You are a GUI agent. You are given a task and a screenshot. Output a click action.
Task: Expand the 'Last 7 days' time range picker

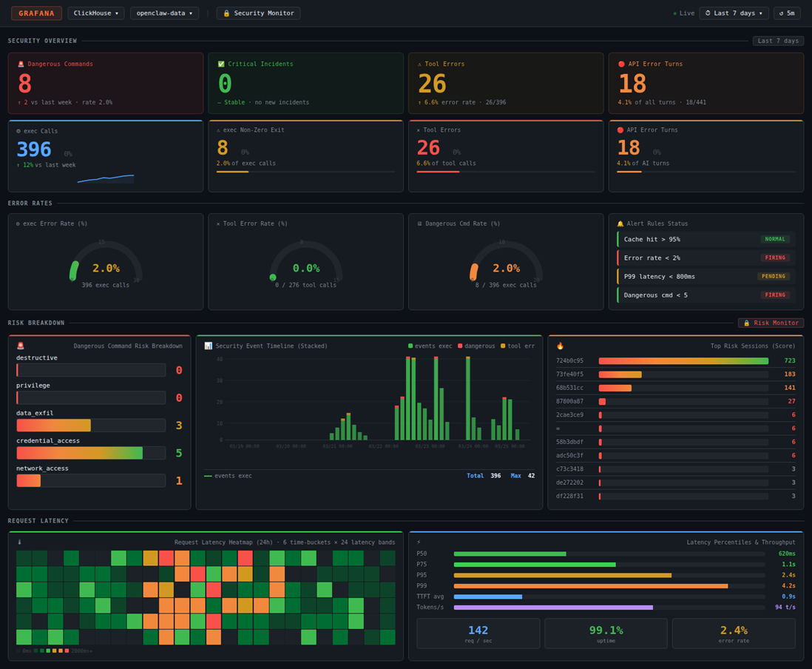coord(734,13)
